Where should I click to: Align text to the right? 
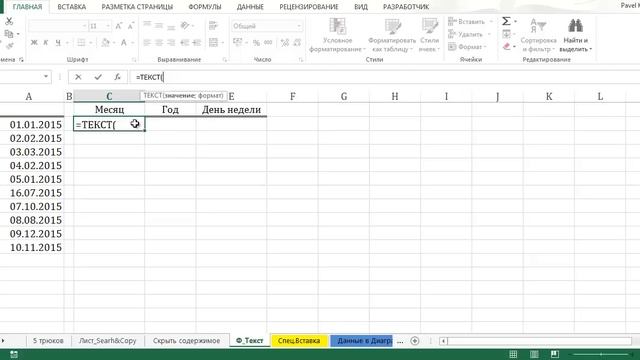click(171, 42)
